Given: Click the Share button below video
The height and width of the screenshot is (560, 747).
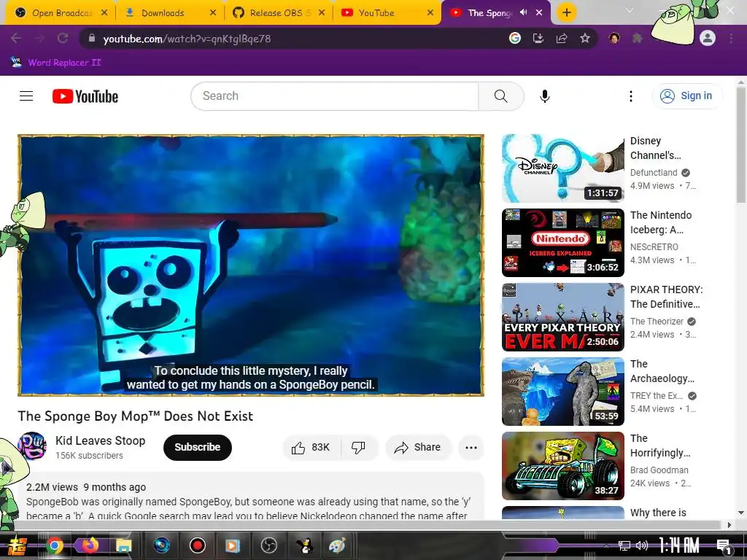Looking at the screenshot, I should 417,447.
